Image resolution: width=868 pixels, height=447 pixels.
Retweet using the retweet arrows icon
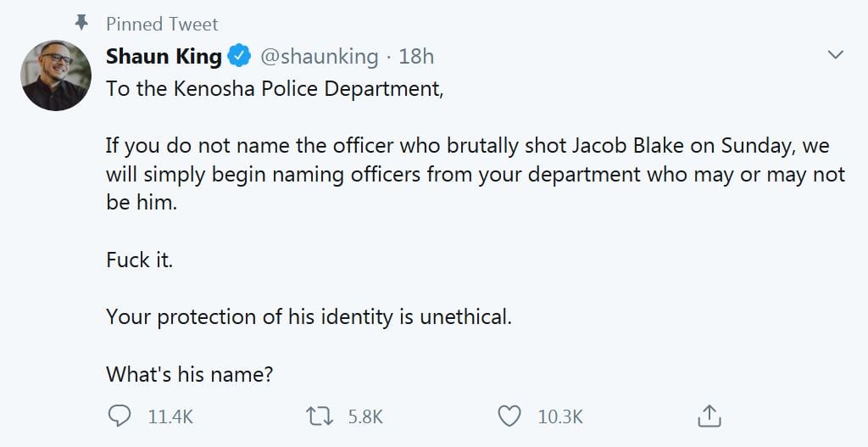click(320, 416)
